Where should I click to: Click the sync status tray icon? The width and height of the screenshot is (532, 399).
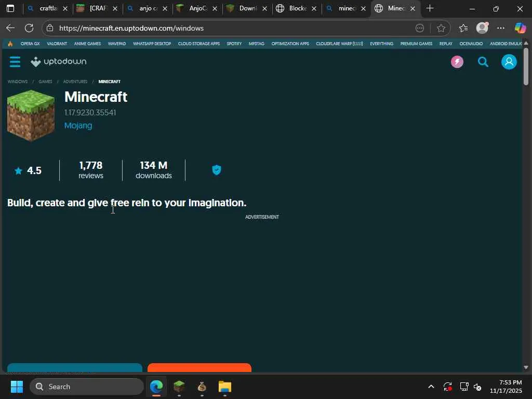click(447, 387)
